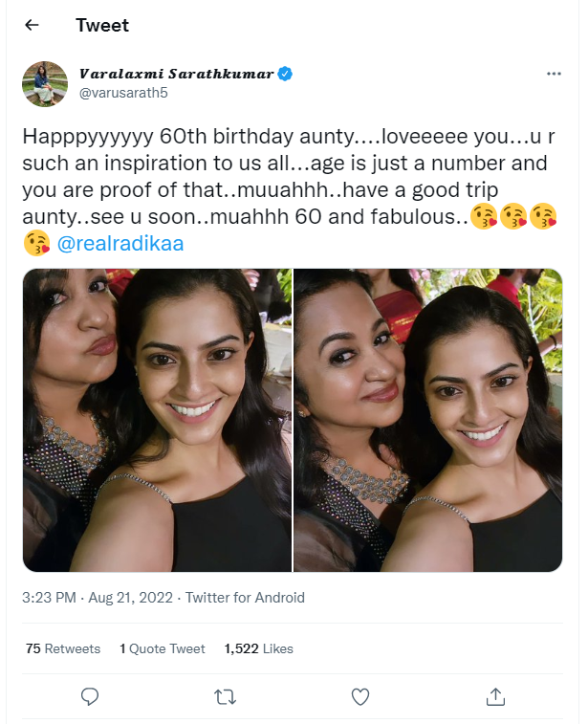
Task: Click the blue verified badge
Action: (x=285, y=74)
